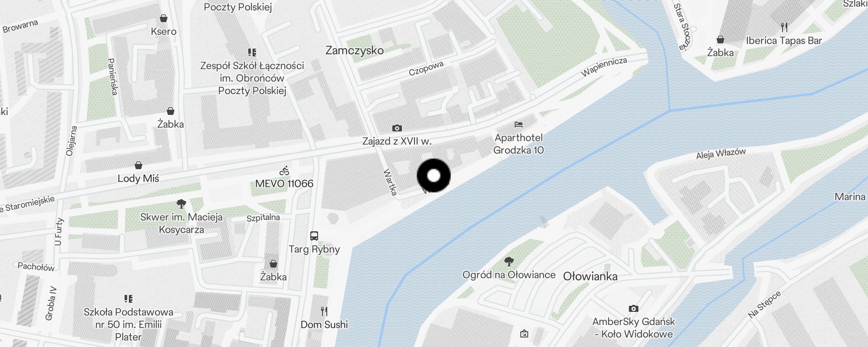The image size is (868, 347).
Task: Select the Lody Miś shop basket icon
Action: [138, 165]
